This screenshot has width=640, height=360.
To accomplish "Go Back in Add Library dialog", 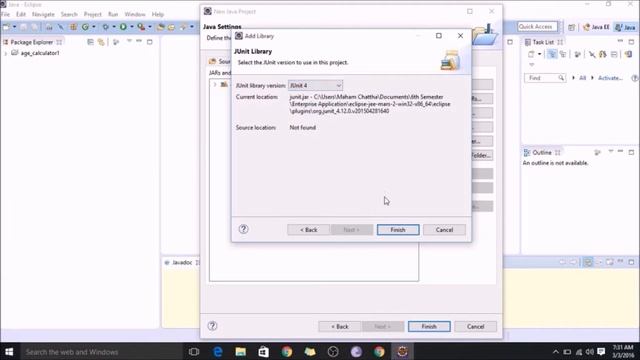I will (x=309, y=230).
